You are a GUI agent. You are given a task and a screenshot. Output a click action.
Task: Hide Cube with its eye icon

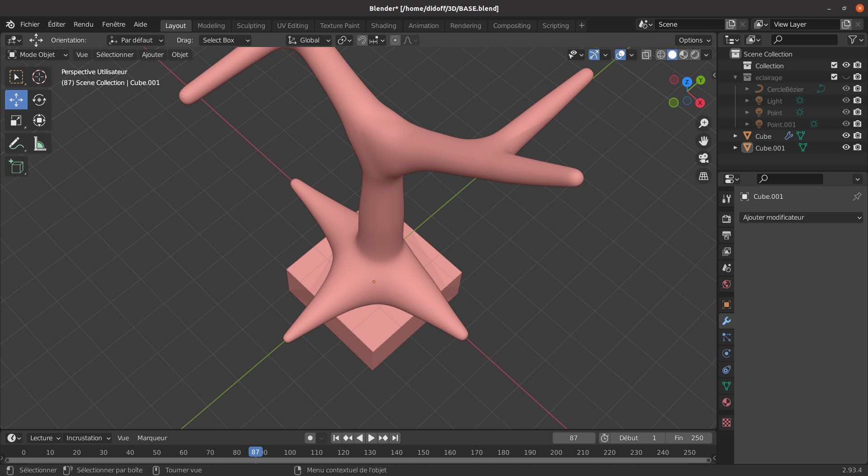[846, 136]
